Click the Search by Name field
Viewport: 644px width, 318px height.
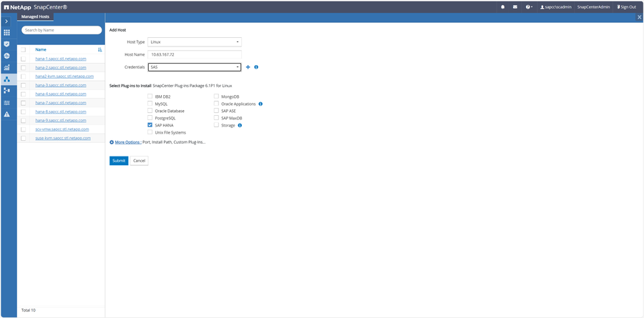pyautogui.click(x=62, y=30)
